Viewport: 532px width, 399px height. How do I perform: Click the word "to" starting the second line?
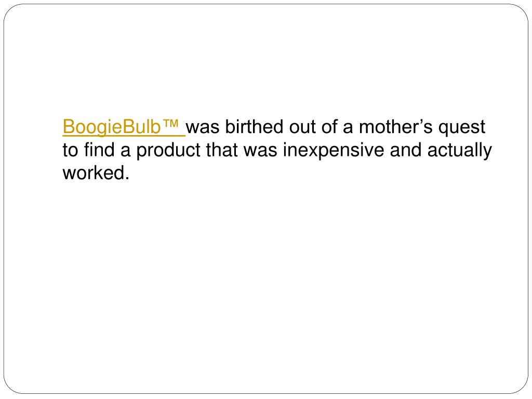(x=70, y=150)
